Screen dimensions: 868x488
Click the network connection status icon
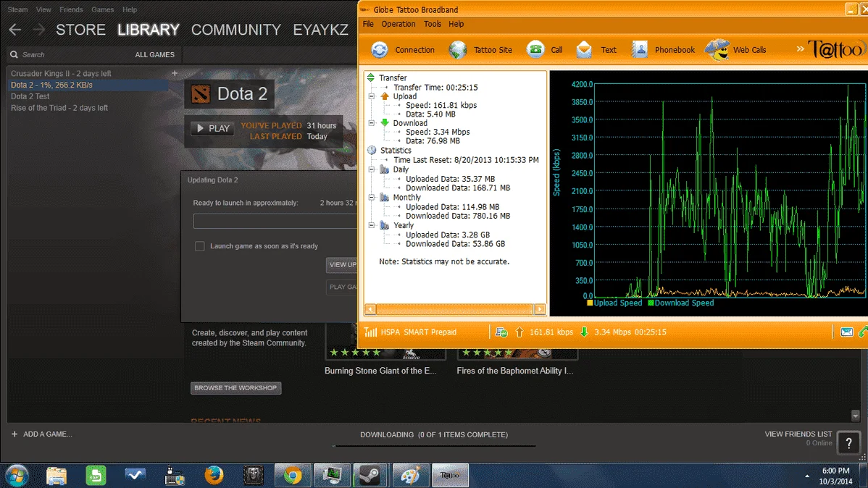coord(501,332)
